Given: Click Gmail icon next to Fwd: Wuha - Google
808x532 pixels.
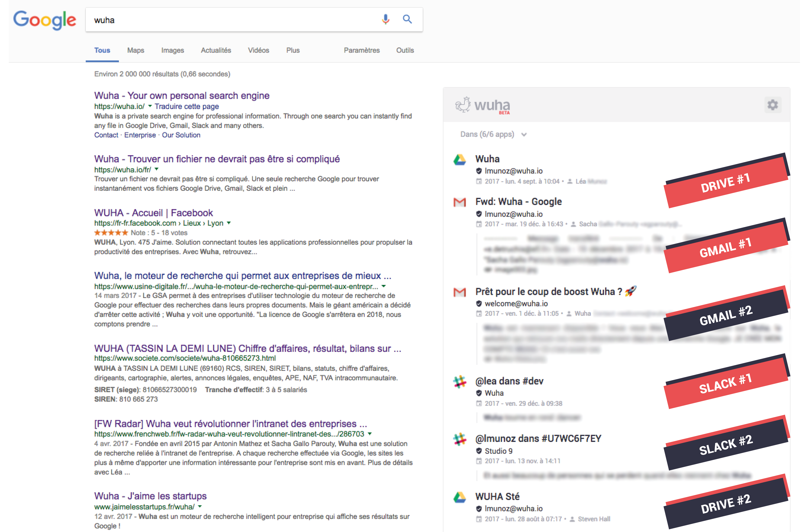Looking at the screenshot, I should click(459, 202).
